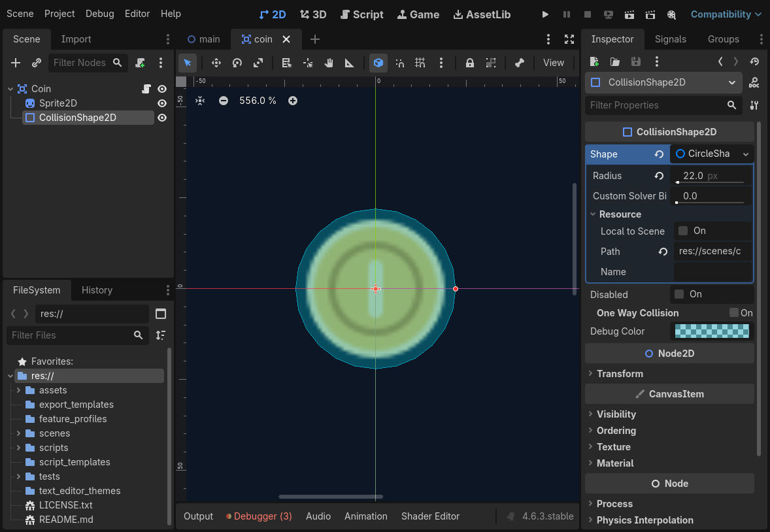Toggle grid snapping
The width and height of the screenshot is (770, 532).
pos(420,63)
